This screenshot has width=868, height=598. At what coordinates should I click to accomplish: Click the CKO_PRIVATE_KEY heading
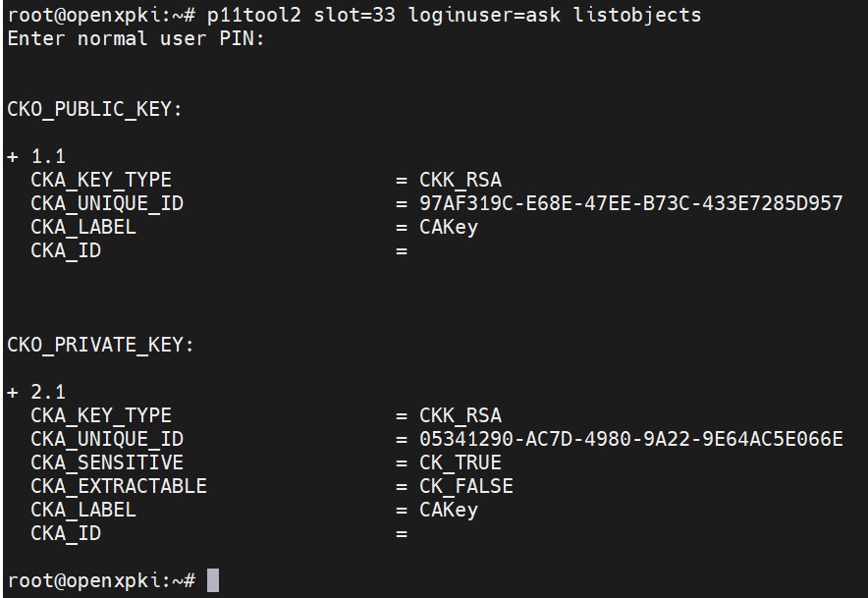point(100,345)
